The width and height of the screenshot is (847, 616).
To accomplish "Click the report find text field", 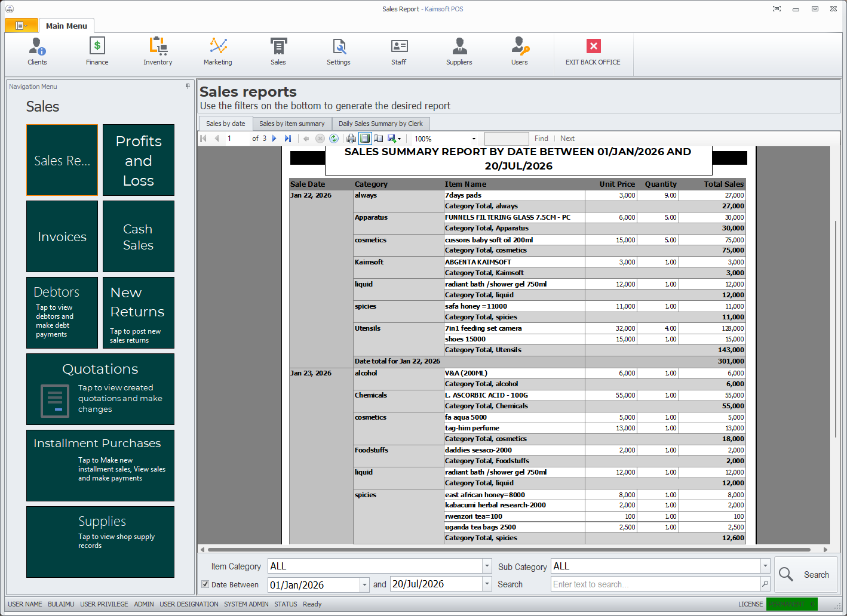I will tap(507, 138).
